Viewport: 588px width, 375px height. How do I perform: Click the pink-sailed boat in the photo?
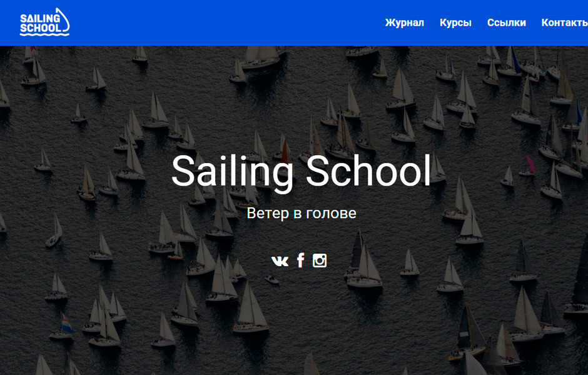[x=527, y=166]
